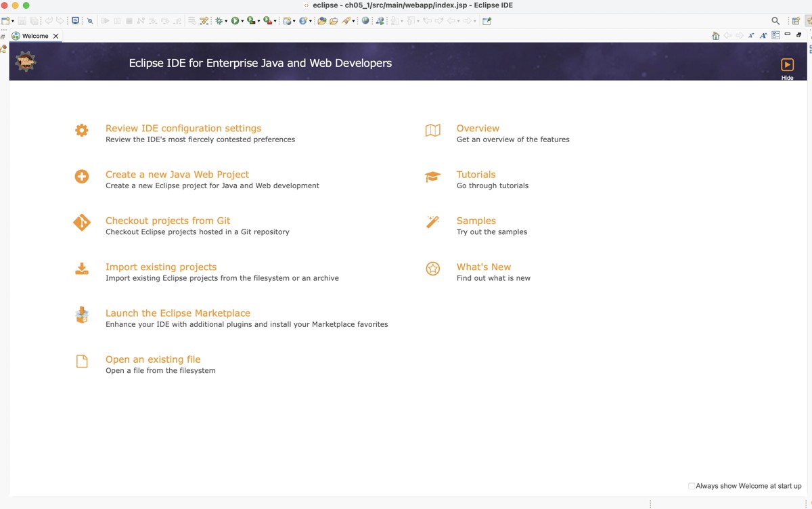
Task: Click the Import download-tray icon
Action: coord(81,269)
